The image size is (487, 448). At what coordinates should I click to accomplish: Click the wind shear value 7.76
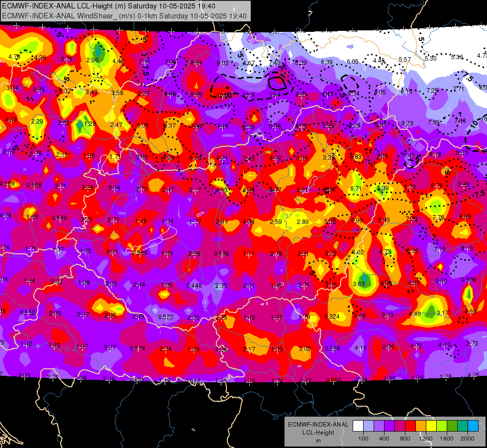(x=438, y=217)
